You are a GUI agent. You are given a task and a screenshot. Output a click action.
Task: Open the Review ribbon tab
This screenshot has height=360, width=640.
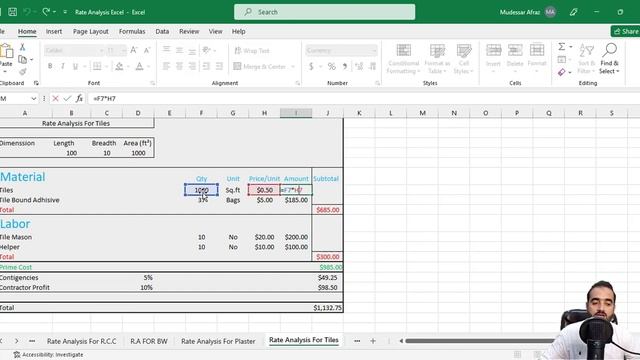pyautogui.click(x=189, y=31)
